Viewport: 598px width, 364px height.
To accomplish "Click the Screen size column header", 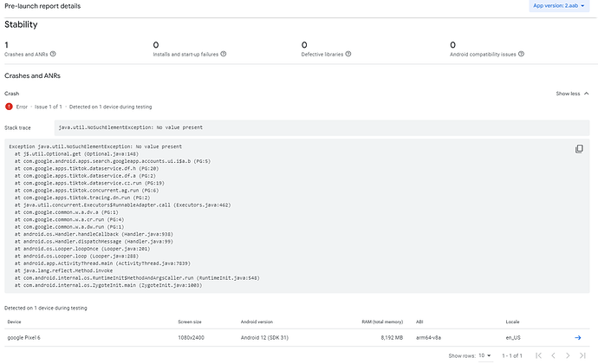I will point(190,322).
